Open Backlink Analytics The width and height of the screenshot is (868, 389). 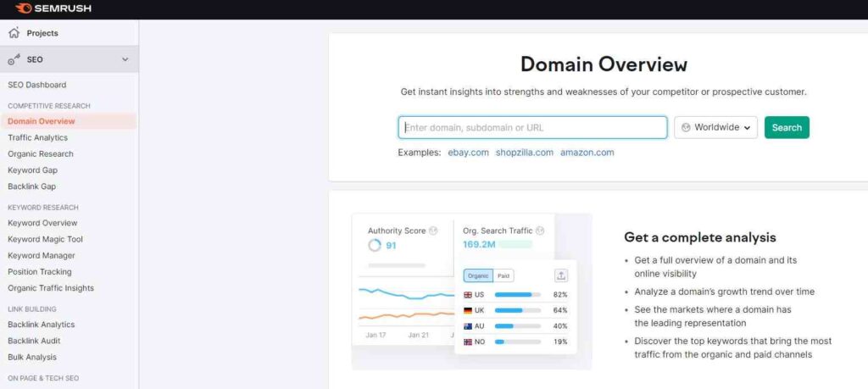pyautogui.click(x=41, y=325)
